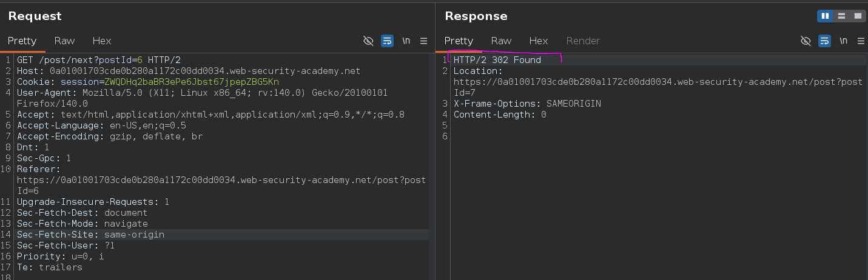Click the Sec-Gpc: 1 header line
This screenshot has width=868, height=280.
click(44, 158)
